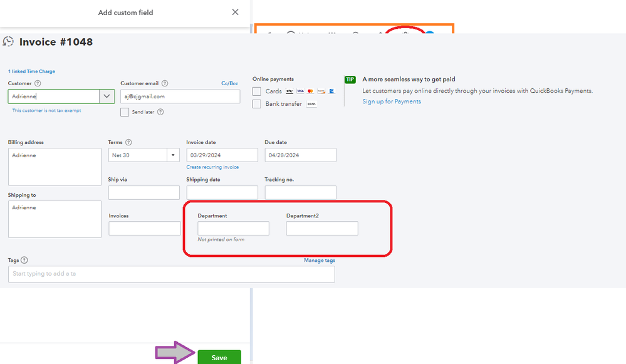The image size is (626, 364).
Task: Click the Invoices custom field input
Action: pyautogui.click(x=145, y=228)
